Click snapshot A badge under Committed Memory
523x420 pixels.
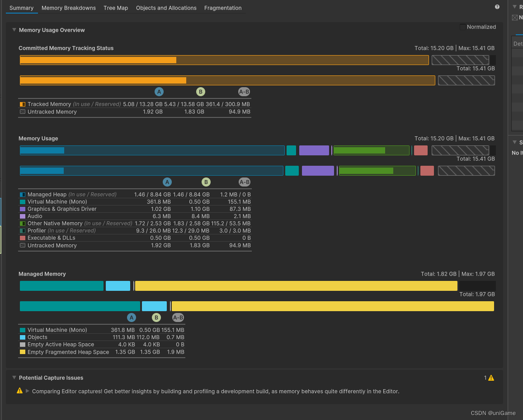(x=159, y=92)
